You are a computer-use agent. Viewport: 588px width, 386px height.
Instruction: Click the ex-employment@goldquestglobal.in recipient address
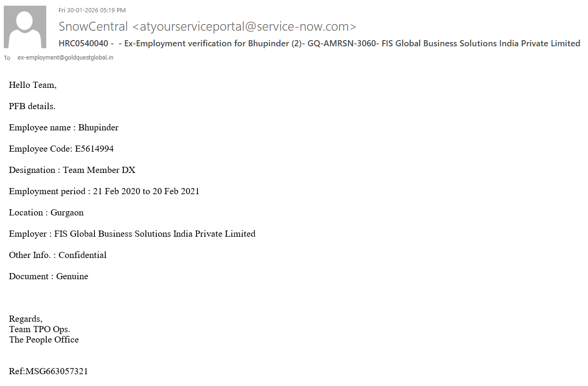(65, 58)
